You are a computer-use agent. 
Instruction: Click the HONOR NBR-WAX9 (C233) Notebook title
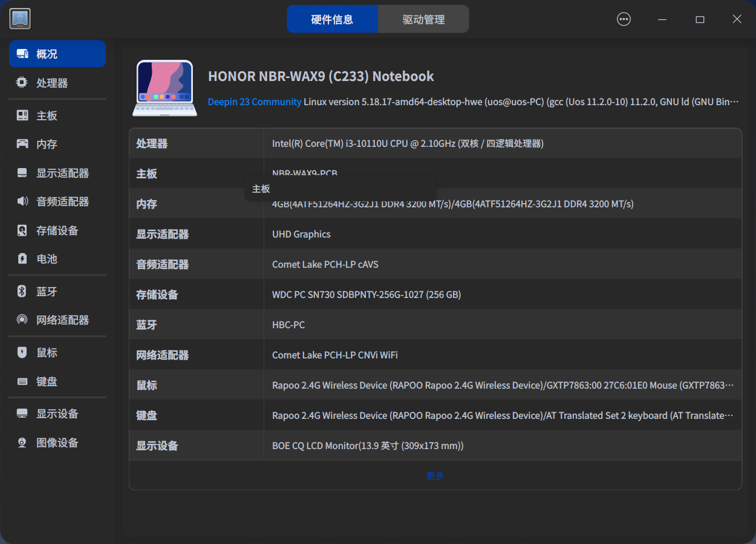coord(321,76)
